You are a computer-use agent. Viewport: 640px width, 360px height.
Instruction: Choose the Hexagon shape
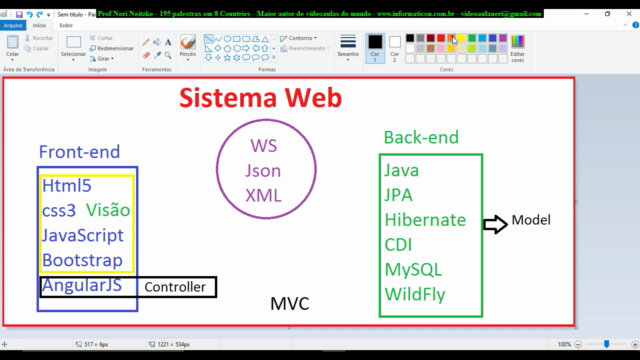point(237,48)
